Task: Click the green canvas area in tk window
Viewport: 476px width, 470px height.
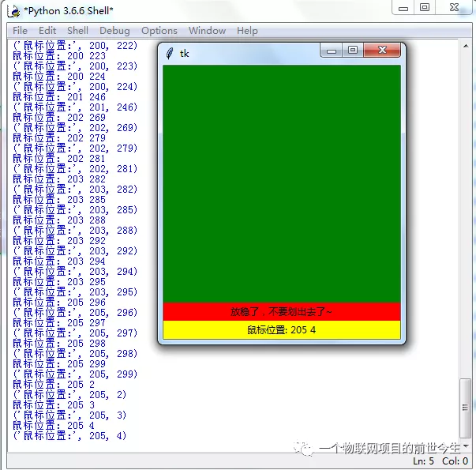Action: click(x=282, y=183)
